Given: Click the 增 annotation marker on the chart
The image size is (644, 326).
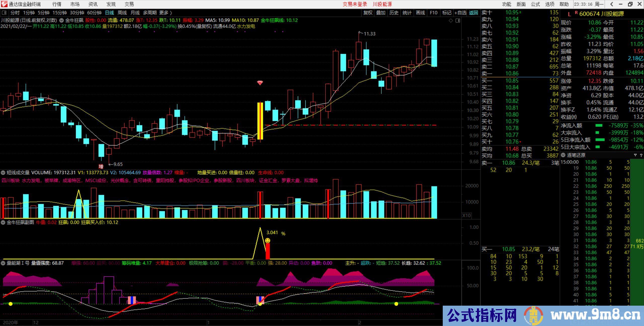Looking at the screenshot, I should (x=101, y=166).
